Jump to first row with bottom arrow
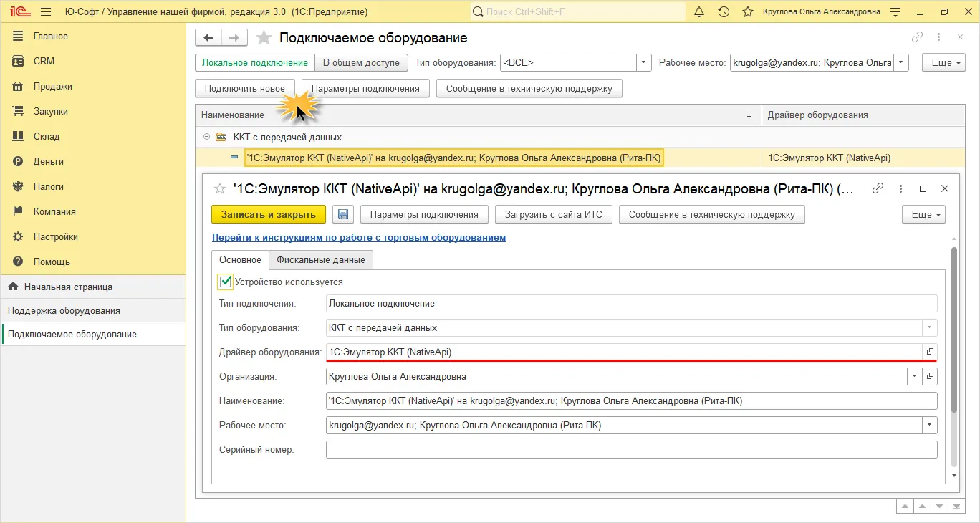This screenshot has height=523, width=980. (x=905, y=506)
